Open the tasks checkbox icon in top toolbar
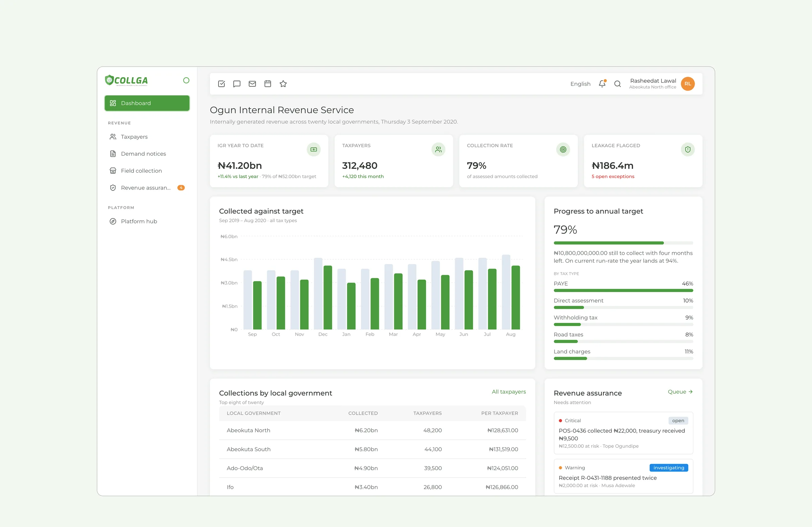Viewport: 812px width, 527px height. (x=221, y=84)
